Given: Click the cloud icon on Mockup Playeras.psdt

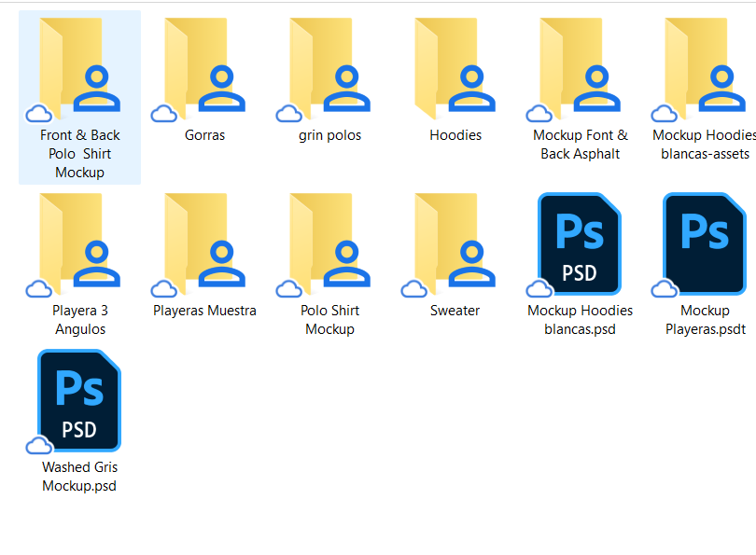Looking at the screenshot, I should pyautogui.click(x=664, y=289).
